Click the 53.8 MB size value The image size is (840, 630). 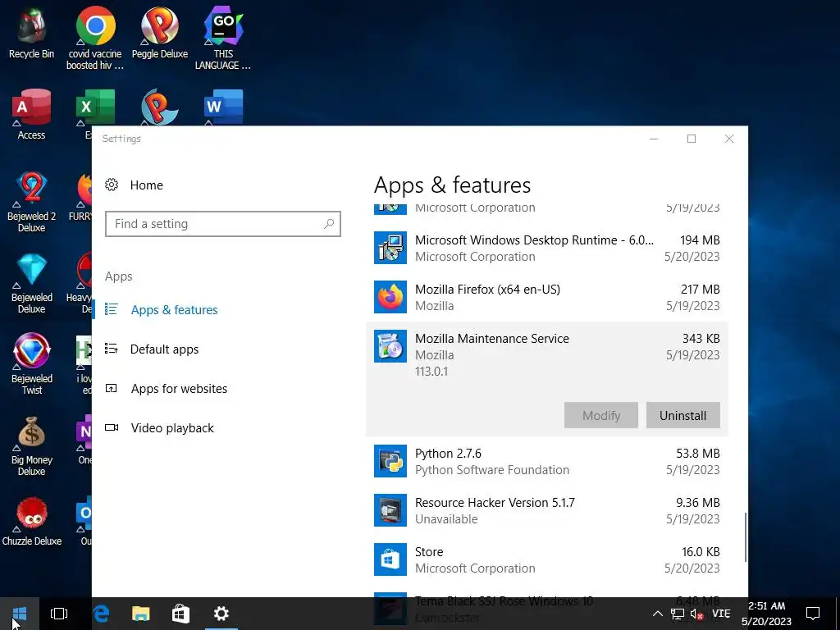point(697,453)
